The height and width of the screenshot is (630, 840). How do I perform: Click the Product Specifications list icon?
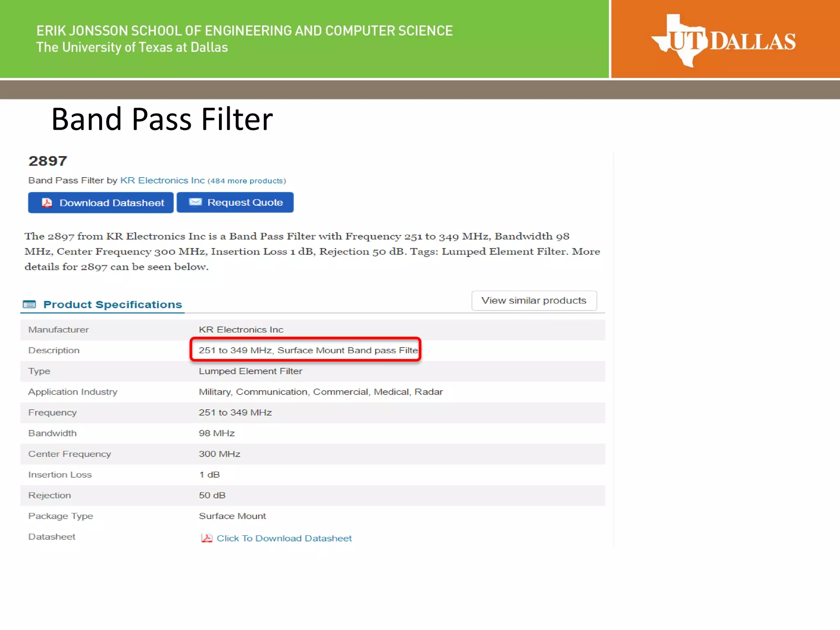point(30,304)
